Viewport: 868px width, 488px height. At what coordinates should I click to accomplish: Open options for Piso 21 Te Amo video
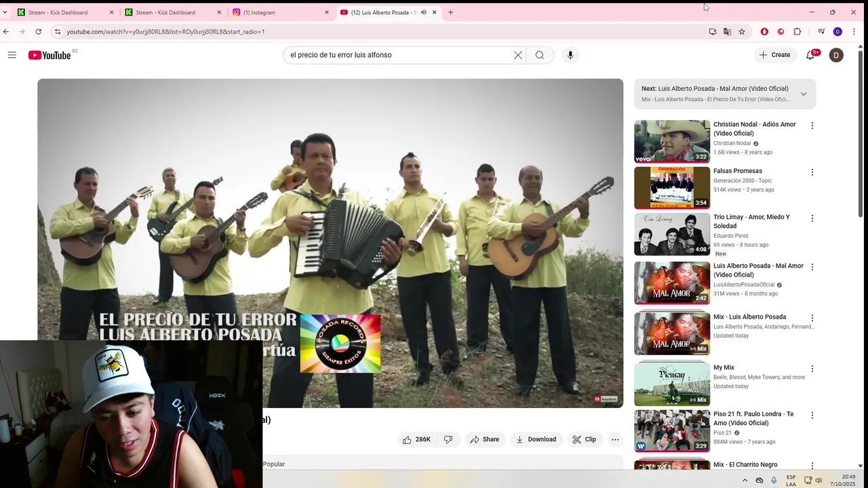(x=812, y=415)
